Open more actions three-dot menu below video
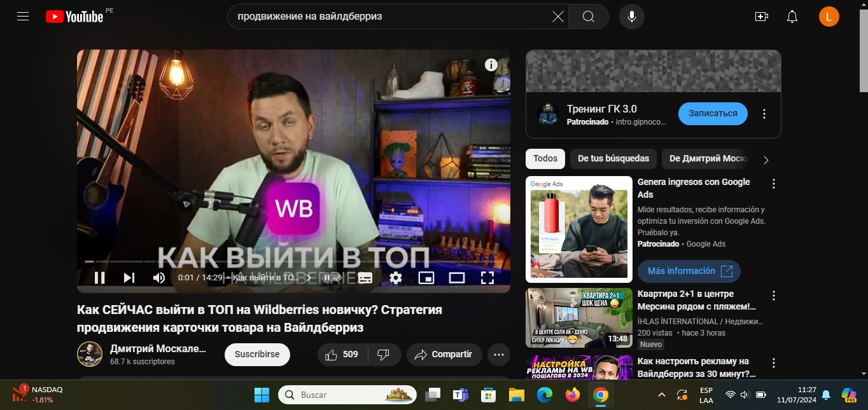Viewport: 868px width, 410px height. pos(499,355)
